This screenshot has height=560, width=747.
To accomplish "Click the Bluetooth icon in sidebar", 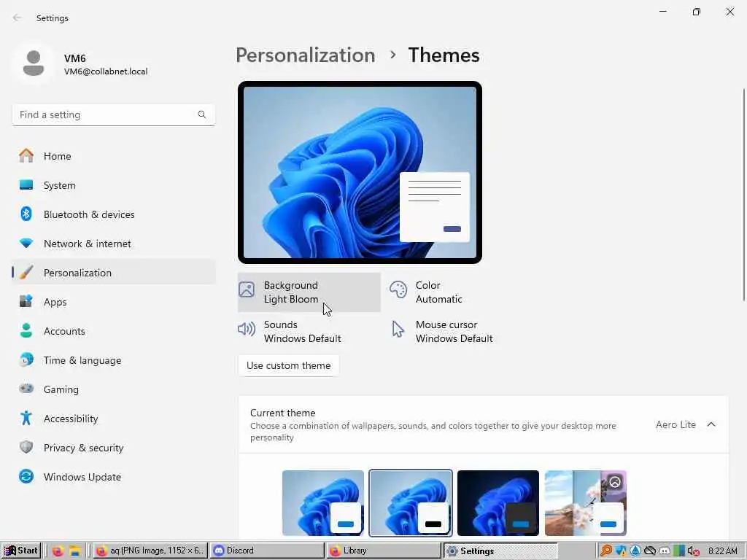I will (x=26, y=214).
